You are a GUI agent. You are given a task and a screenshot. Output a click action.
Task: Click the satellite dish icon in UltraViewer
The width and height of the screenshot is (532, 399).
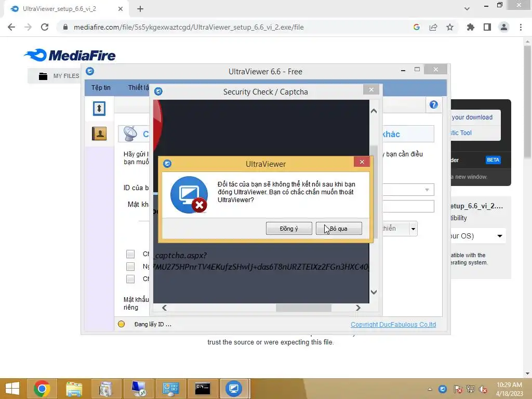(x=130, y=134)
